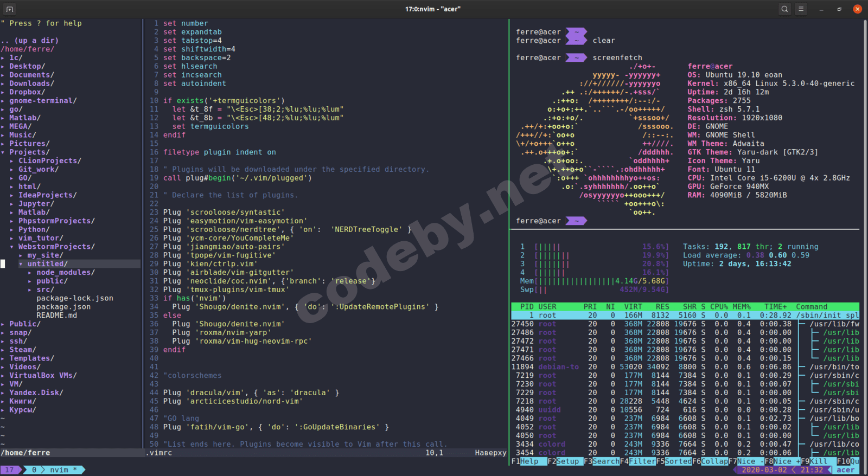Click the date 2020-03-02 in tmux status bar
The height and width of the screenshot is (476, 868).
pyautogui.click(x=764, y=470)
